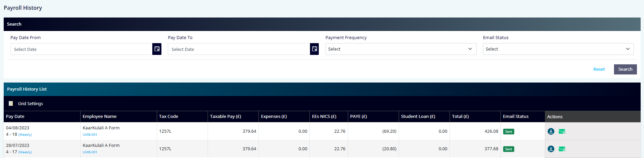The width and height of the screenshot is (644, 158).
Task: Open the UMB-001 link in the second row
Action: [90, 152]
